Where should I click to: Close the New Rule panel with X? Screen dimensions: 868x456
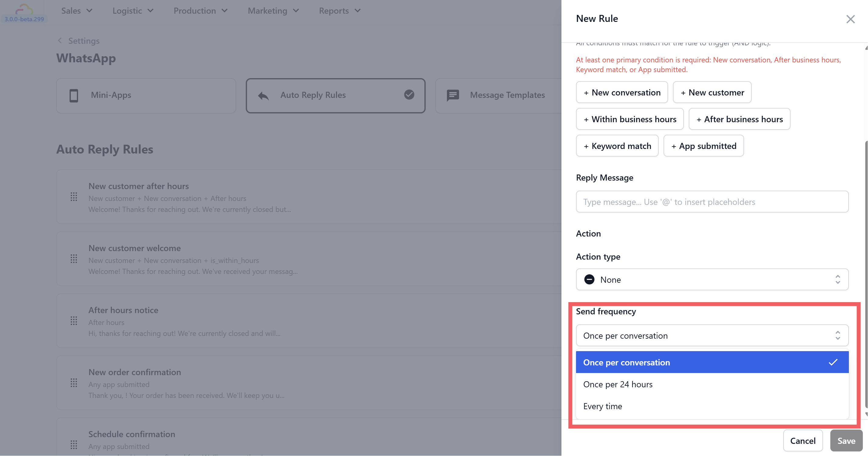coord(850,19)
